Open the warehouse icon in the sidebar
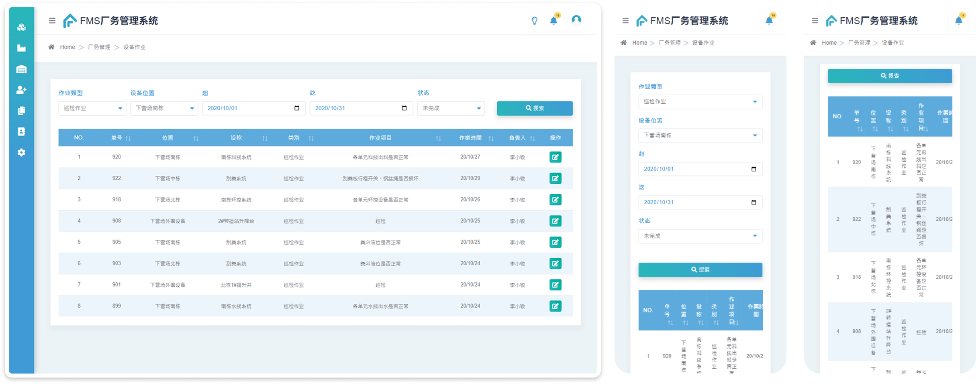 [x=21, y=69]
